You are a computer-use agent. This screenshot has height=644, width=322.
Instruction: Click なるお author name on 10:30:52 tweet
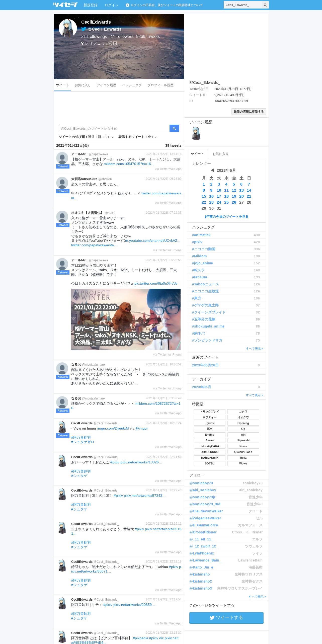pyautogui.click(x=76, y=364)
